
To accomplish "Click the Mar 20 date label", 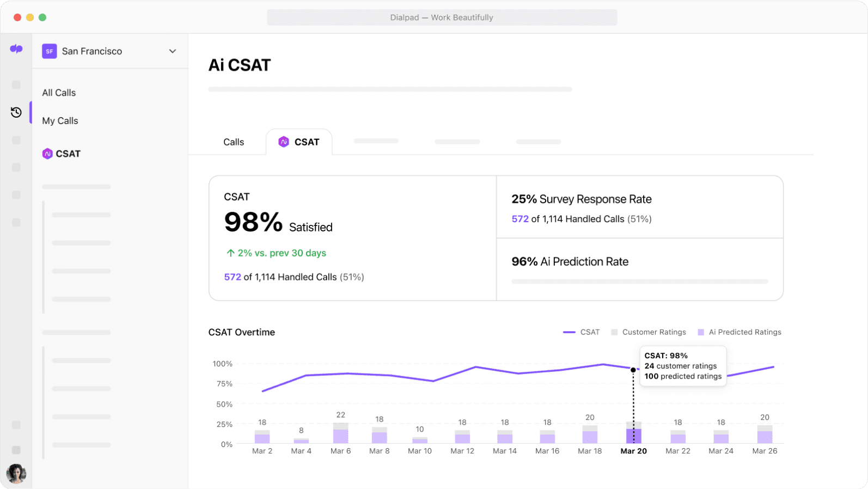I will tap(633, 451).
